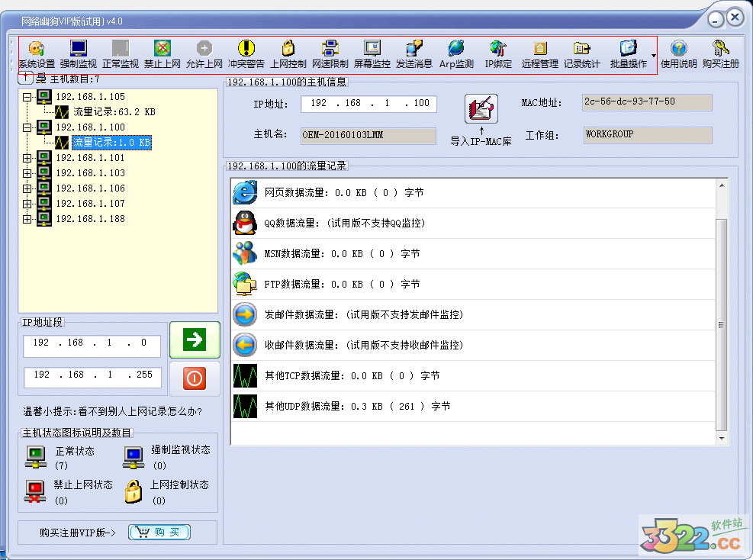The width and height of the screenshot is (753, 560).
Task: Select host 192.168.1.103 in tree
Action: (x=90, y=173)
